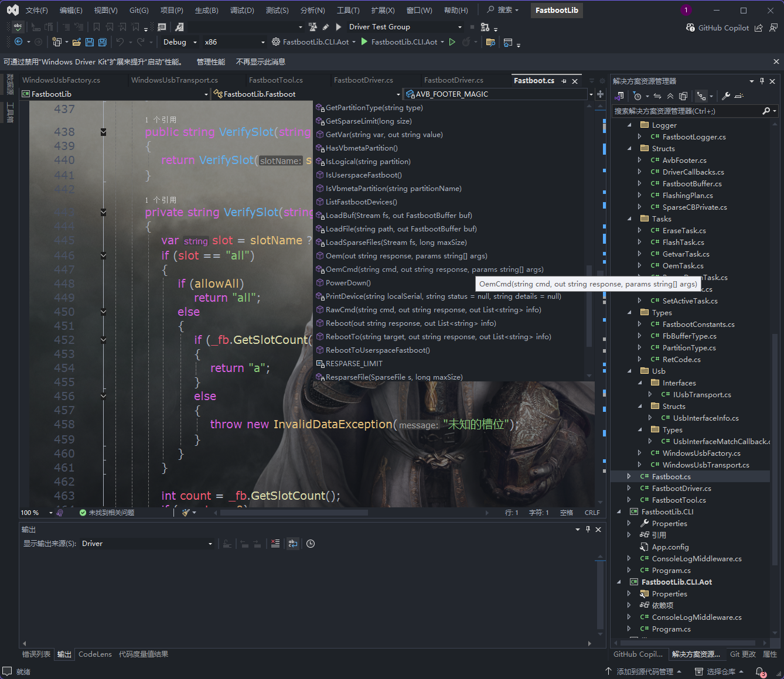Click the Sync with Active Document icon
Image resolution: width=784 pixels, height=679 pixels.
point(657,96)
